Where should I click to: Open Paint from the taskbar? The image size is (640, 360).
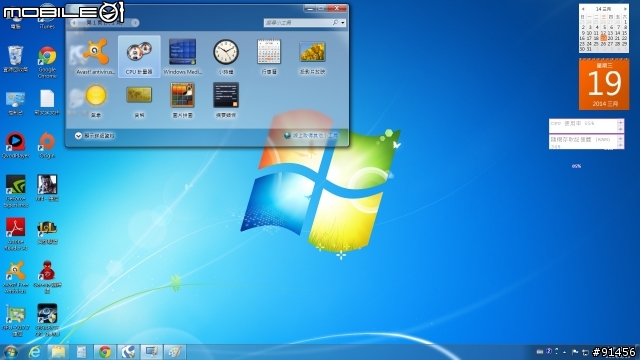175,352
